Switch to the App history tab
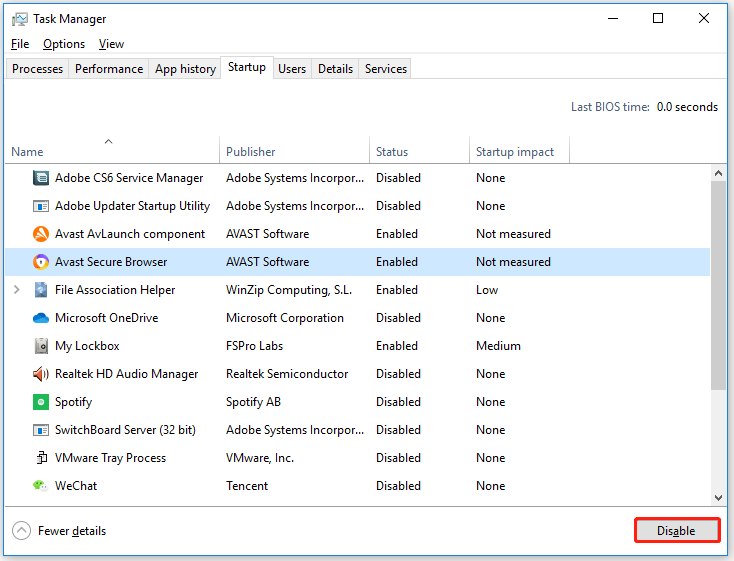This screenshot has height=561, width=734. 185,69
